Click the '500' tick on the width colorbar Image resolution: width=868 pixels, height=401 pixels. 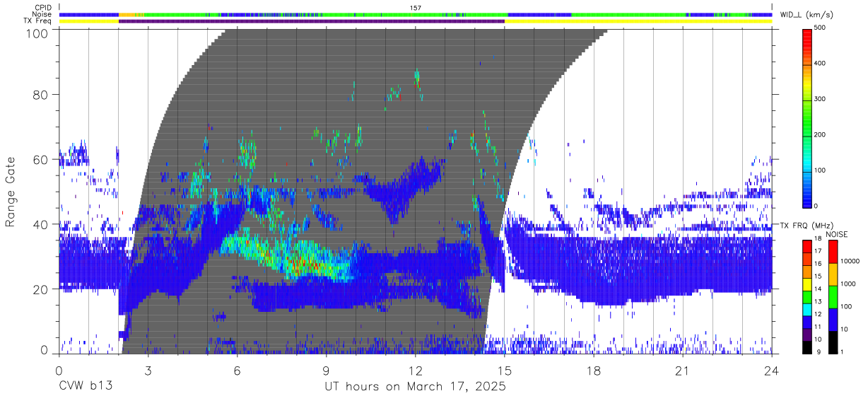click(x=819, y=28)
